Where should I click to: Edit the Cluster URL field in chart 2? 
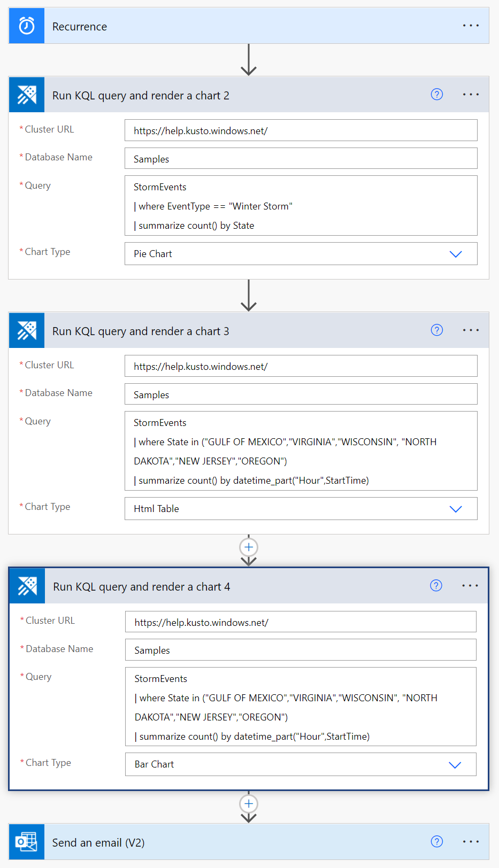301,130
